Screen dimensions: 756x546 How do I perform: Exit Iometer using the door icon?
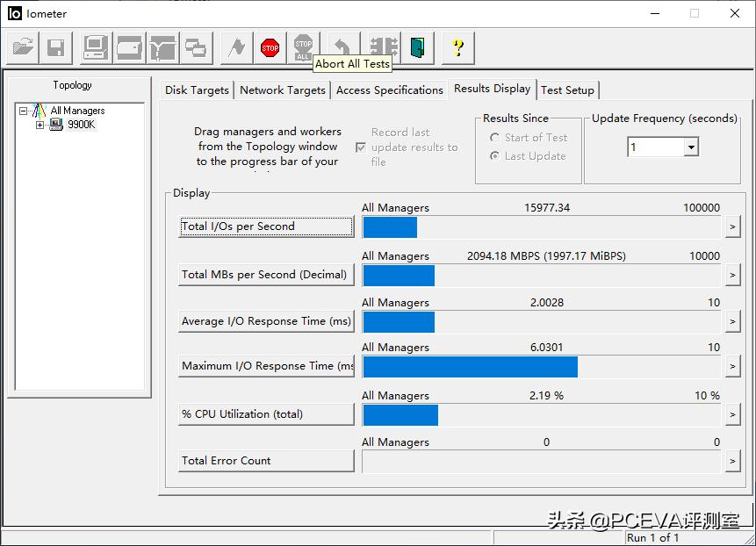418,47
